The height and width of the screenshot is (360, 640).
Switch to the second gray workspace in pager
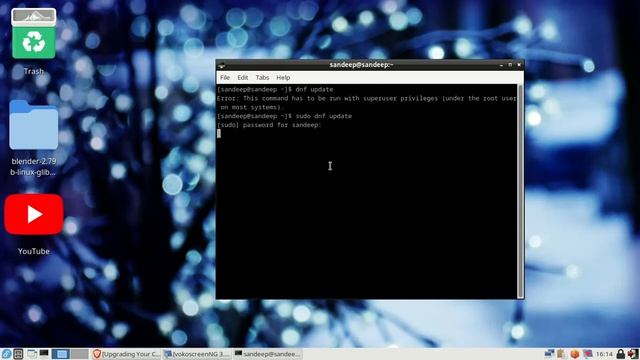79,354
